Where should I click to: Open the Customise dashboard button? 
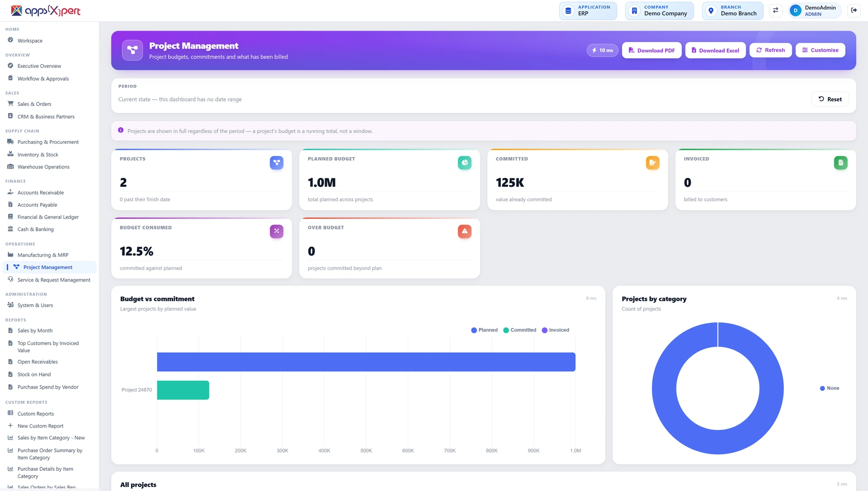[x=820, y=50]
